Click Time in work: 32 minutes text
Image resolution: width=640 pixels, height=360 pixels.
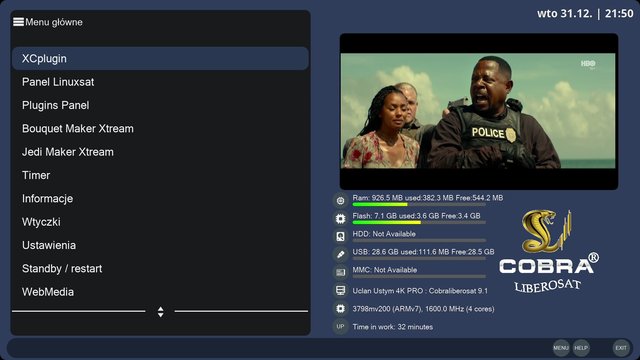pos(393,327)
